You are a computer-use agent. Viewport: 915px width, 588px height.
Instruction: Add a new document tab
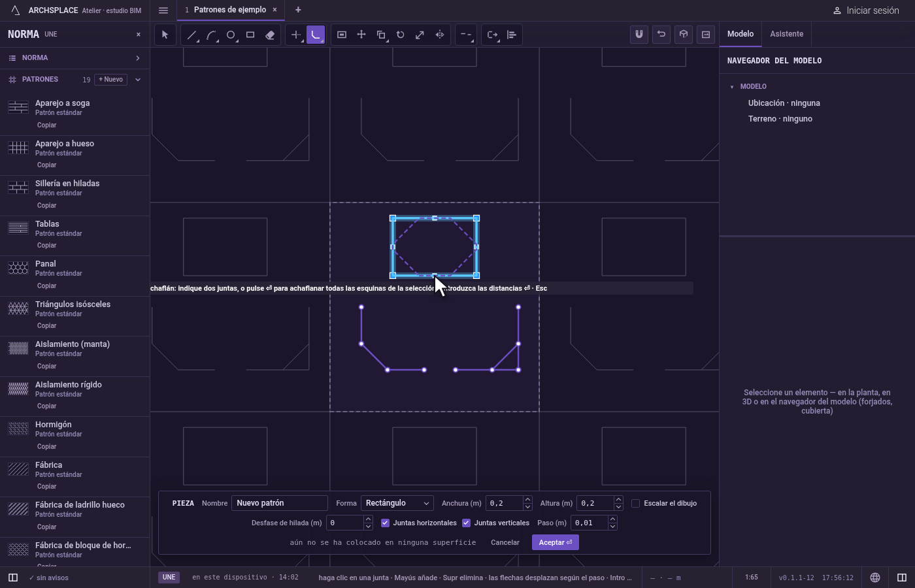(x=298, y=10)
